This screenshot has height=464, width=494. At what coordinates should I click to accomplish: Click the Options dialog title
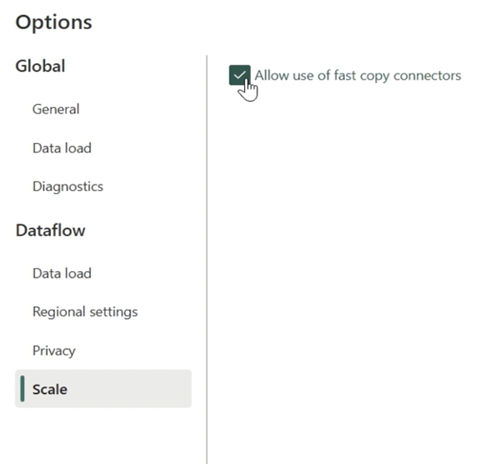coord(54,23)
